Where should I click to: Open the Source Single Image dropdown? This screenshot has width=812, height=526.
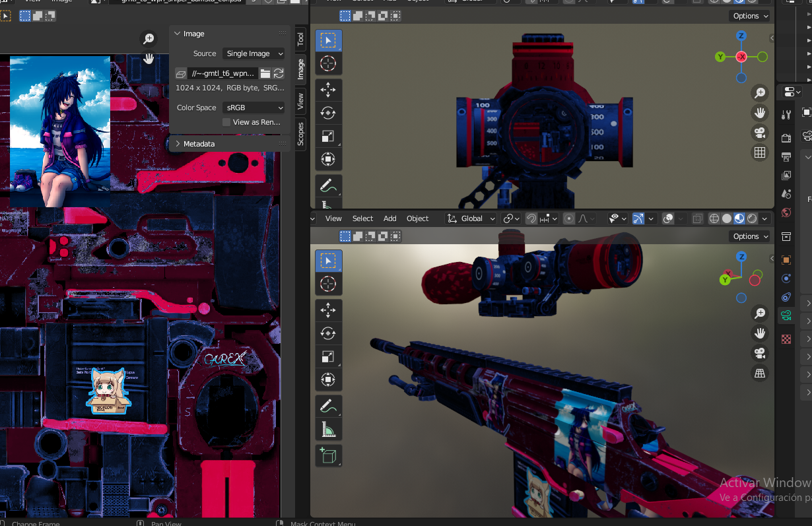click(x=254, y=53)
